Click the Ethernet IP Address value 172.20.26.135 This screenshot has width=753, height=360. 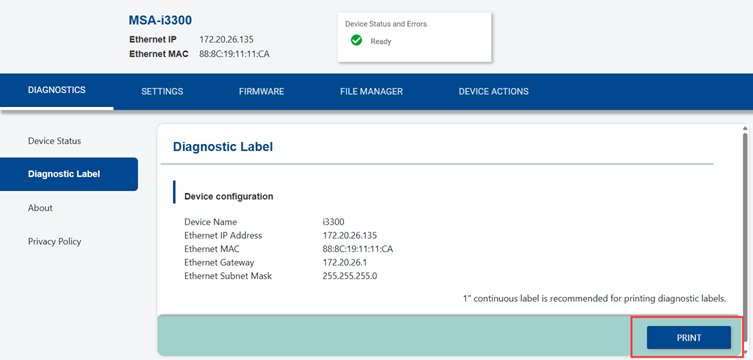coord(350,236)
